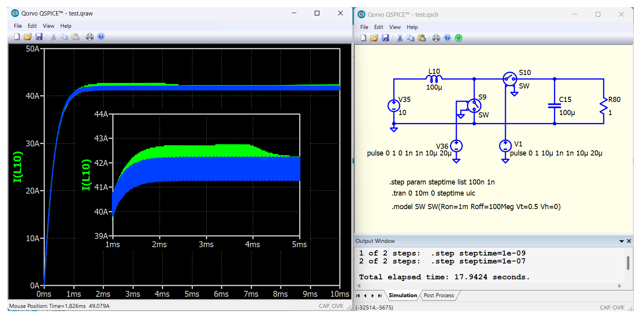Image resolution: width=644 pixels, height=319 pixels.
Task: Click Cut scissors icon in test.qsch window
Action: [400, 38]
